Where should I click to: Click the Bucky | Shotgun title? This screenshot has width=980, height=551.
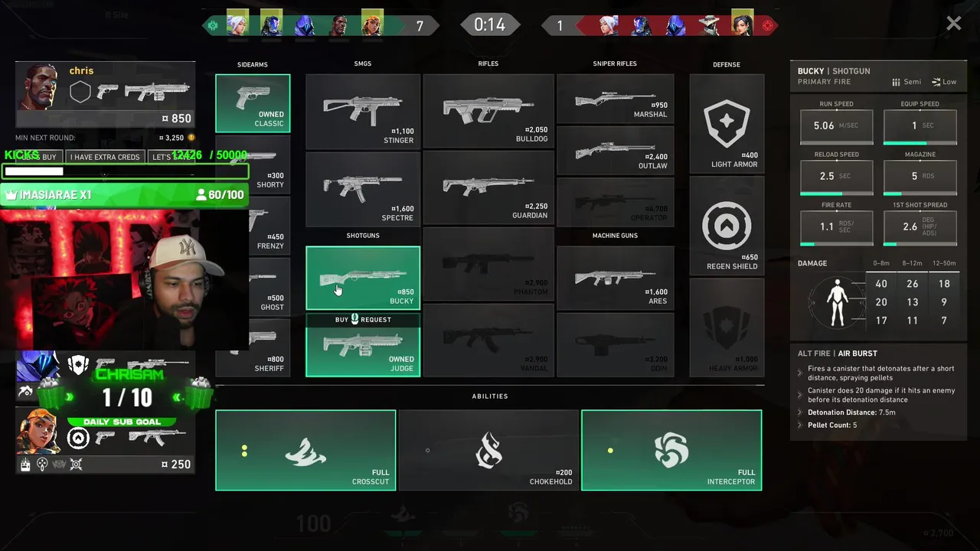coord(834,71)
